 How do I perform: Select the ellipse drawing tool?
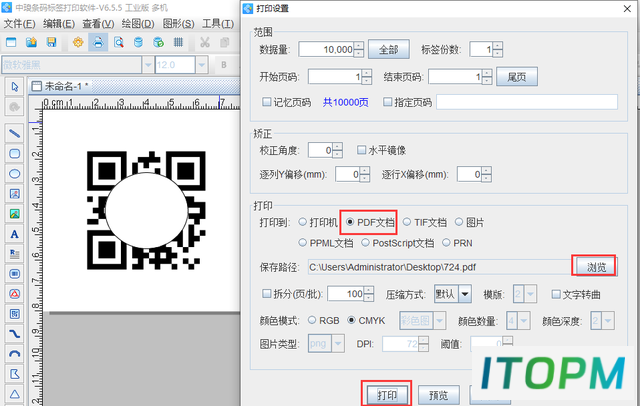(15, 174)
